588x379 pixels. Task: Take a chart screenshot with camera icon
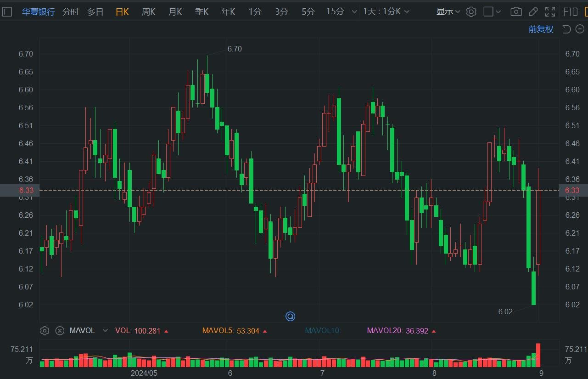[516, 12]
